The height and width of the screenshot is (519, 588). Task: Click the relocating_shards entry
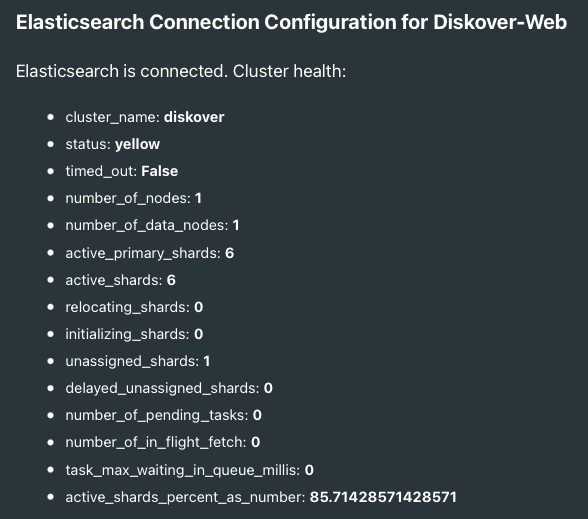(134, 307)
